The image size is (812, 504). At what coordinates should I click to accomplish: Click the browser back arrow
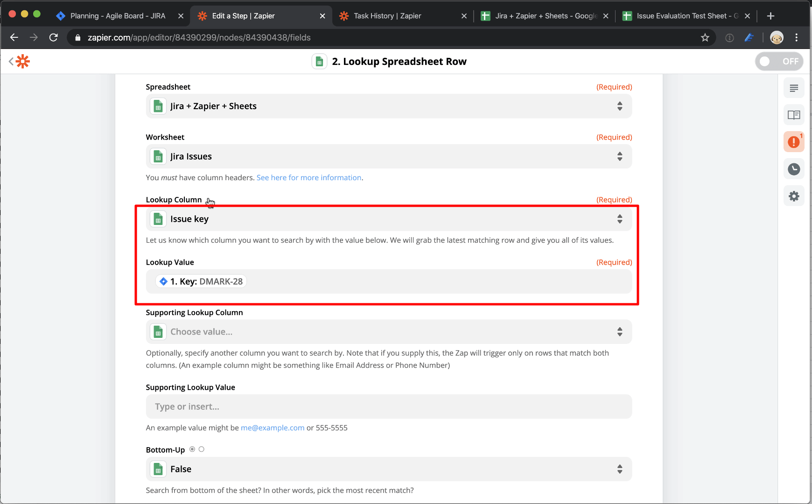[x=14, y=37]
